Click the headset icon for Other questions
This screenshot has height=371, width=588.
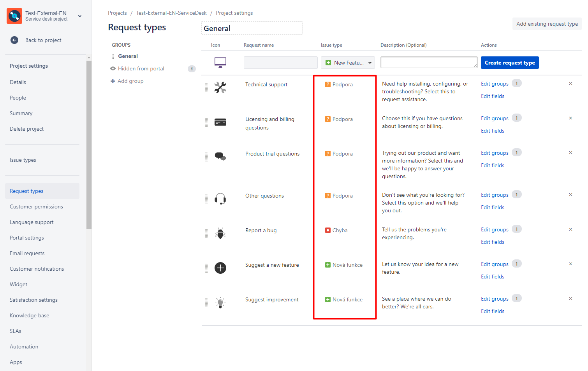tap(220, 199)
